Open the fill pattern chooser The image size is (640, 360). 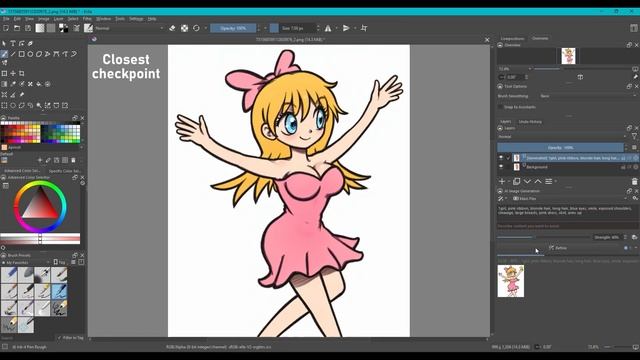point(51,28)
